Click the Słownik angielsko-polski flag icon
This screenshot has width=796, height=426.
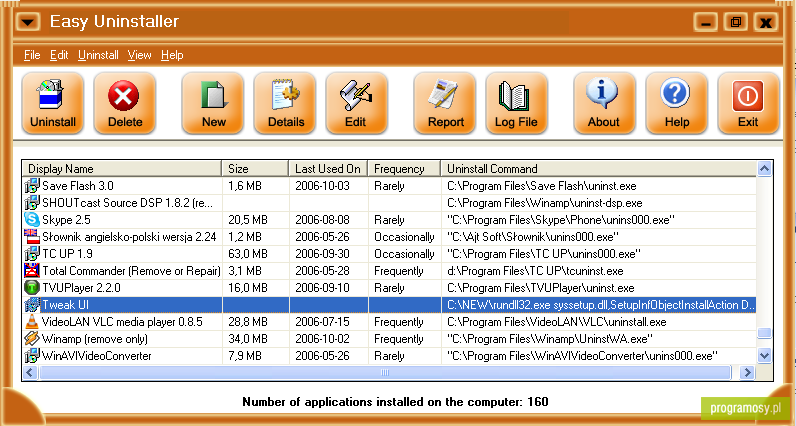point(32,237)
